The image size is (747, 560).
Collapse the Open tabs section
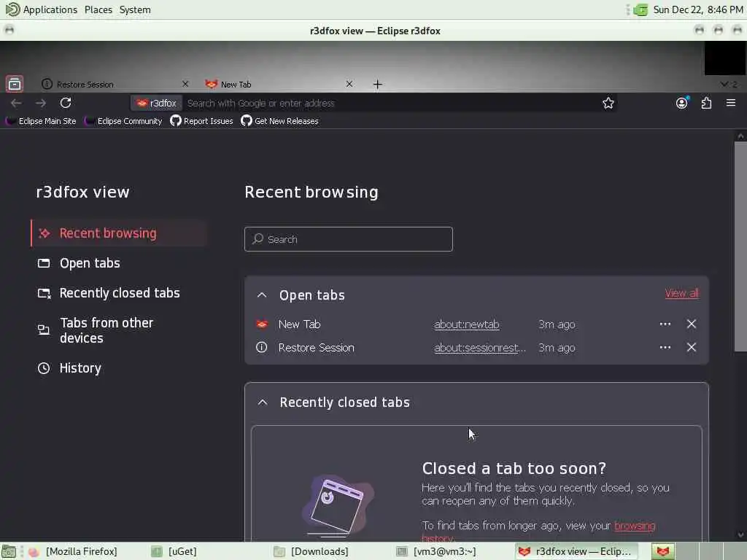(262, 295)
